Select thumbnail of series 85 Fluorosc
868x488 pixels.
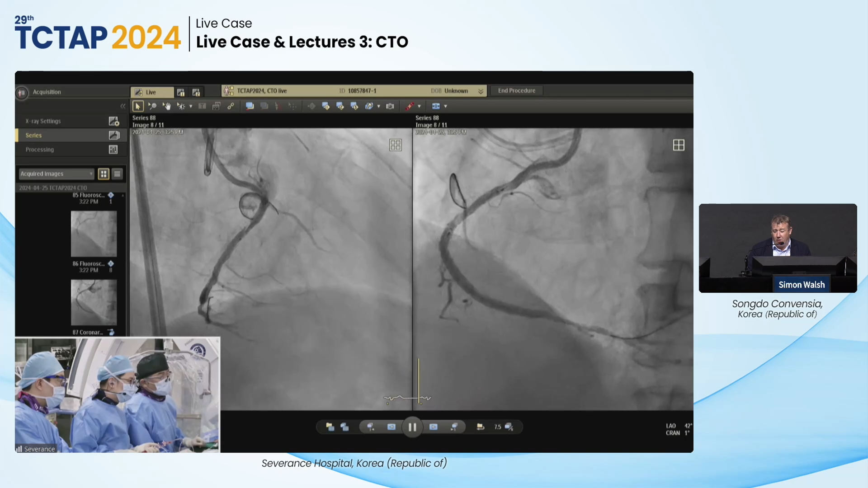point(94,234)
